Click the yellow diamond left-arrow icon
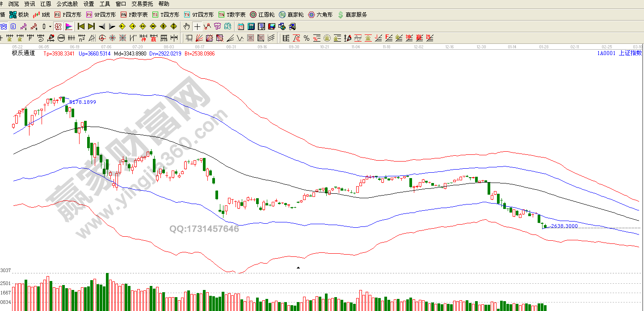Image resolution: width=644 pixels, height=311 pixels. (122, 26)
